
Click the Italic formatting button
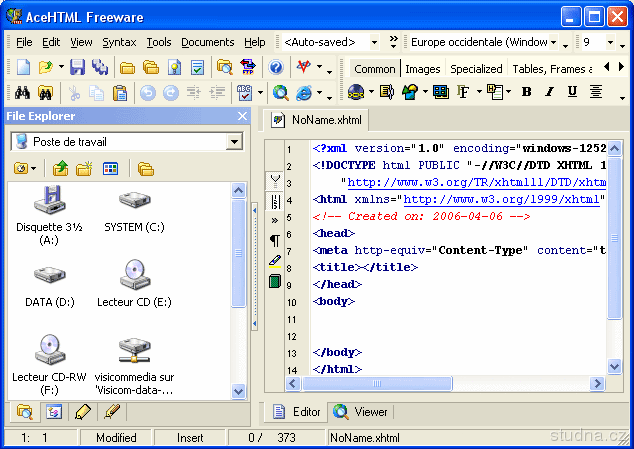tap(549, 92)
